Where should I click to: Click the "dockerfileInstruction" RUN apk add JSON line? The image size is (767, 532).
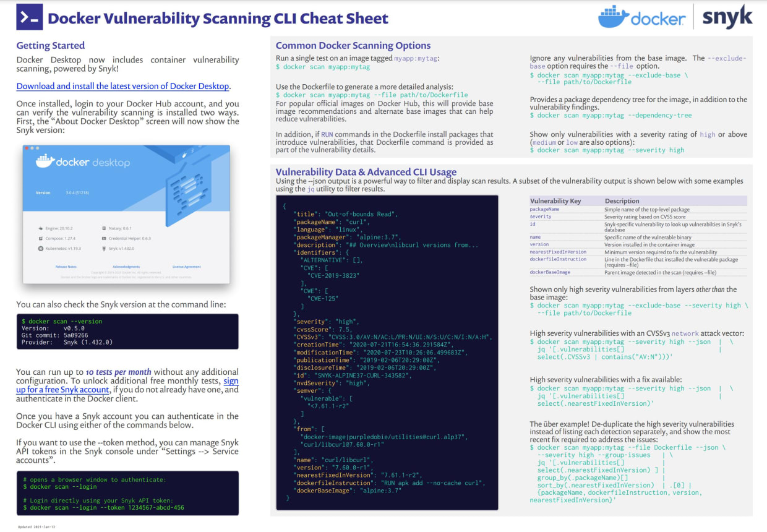[x=390, y=483]
